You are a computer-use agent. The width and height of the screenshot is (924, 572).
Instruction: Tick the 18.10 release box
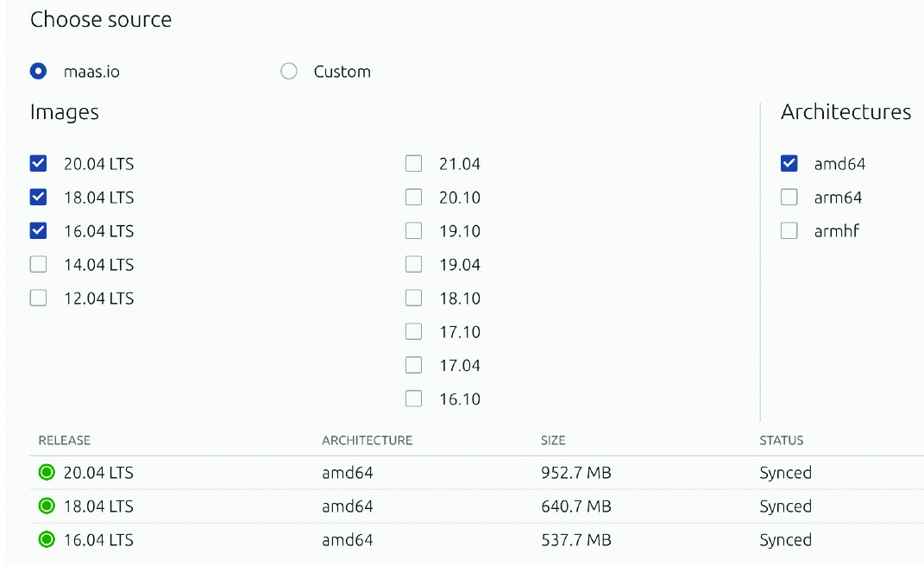pos(414,299)
